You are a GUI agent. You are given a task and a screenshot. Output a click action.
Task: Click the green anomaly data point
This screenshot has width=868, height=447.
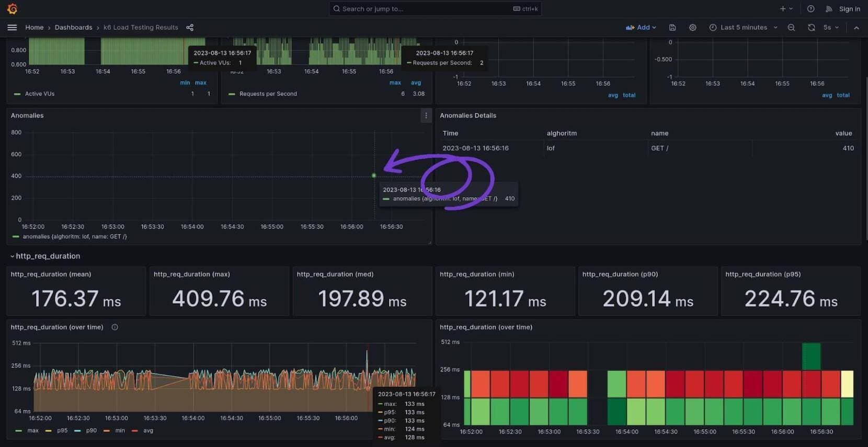pyautogui.click(x=374, y=176)
